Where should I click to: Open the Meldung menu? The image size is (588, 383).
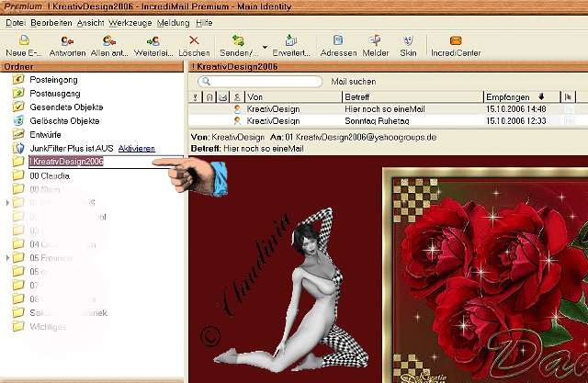click(173, 23)
